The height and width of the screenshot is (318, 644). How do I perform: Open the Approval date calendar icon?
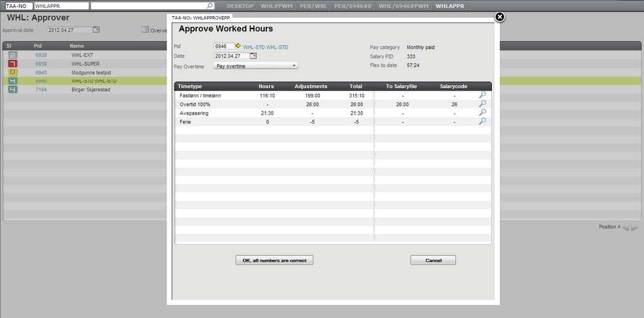point(96,30)
